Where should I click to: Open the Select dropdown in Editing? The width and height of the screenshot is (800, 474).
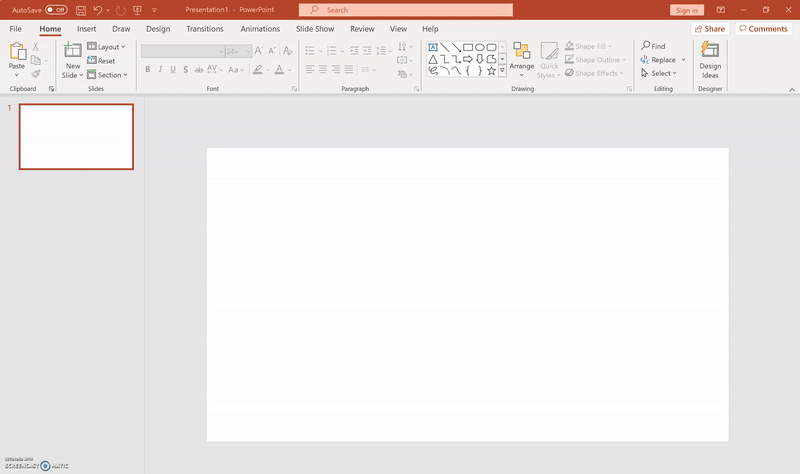tap(659, 73)
